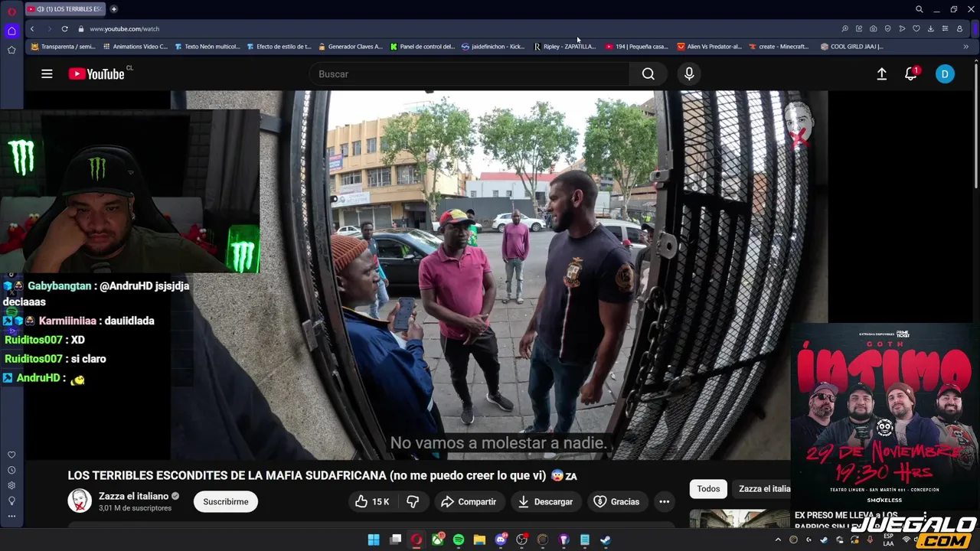Open the jaidefinichon - Kick... bookmark
980x551 pixels.
pyautogui.click(x=493, y=47)
